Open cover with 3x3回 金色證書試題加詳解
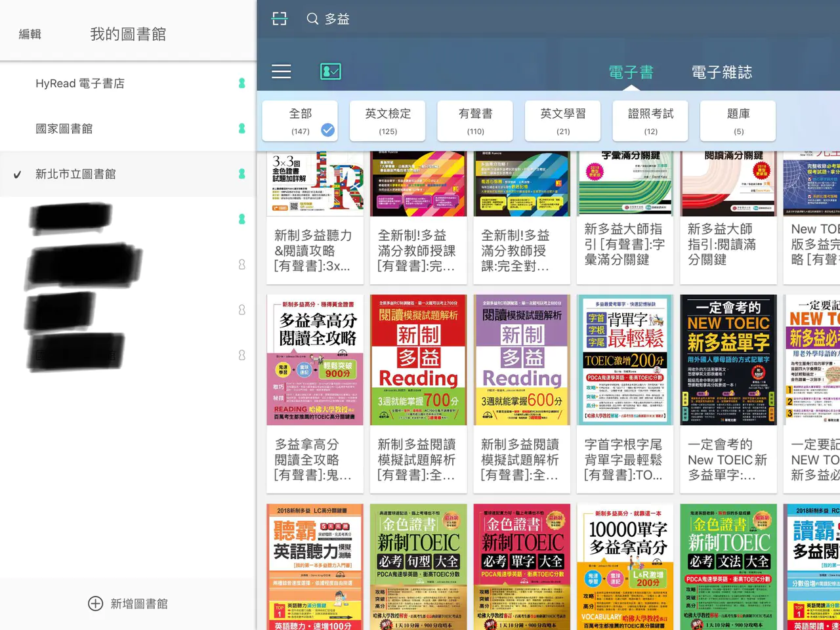Viewport: 840px width, 630px height. click(x=315, y=184)
